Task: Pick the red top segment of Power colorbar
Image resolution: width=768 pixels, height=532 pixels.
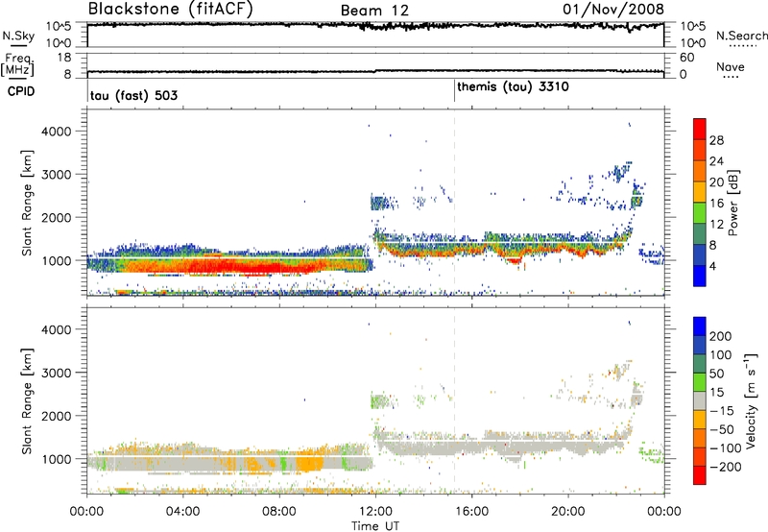Action: point(700,129)
